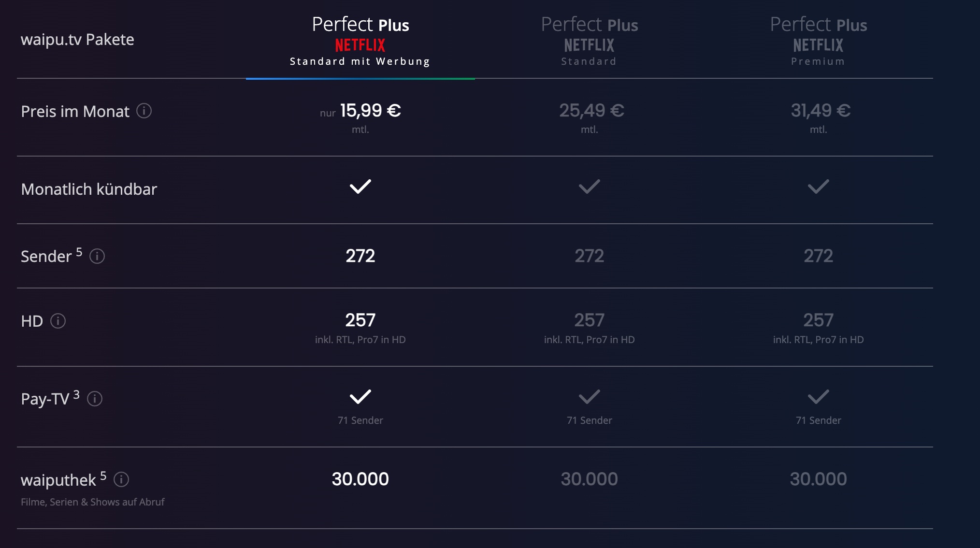Select Perfect Plus Netflix Standard mit Werbung tab
980x548 pixels.
360,41
